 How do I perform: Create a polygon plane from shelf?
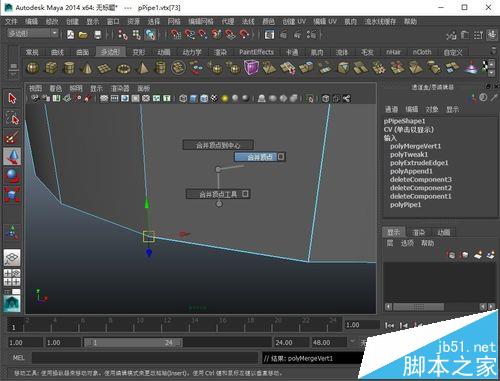(105, 68)
